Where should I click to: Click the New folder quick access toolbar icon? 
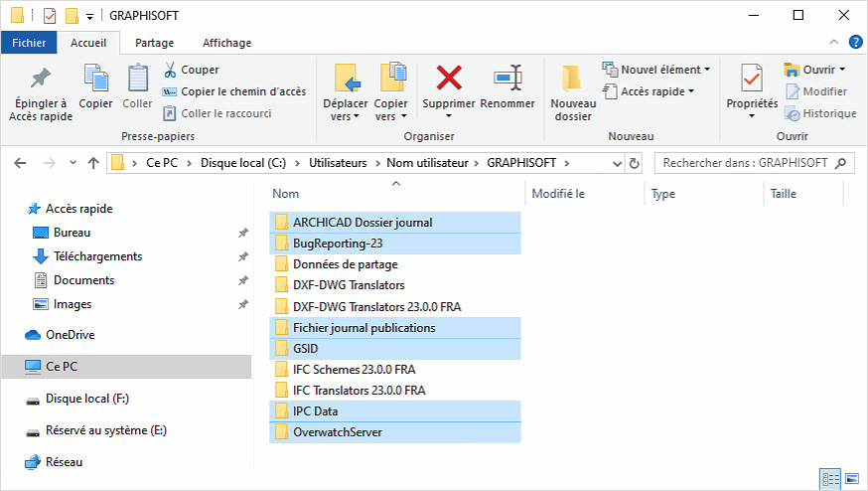click(72, 16)
